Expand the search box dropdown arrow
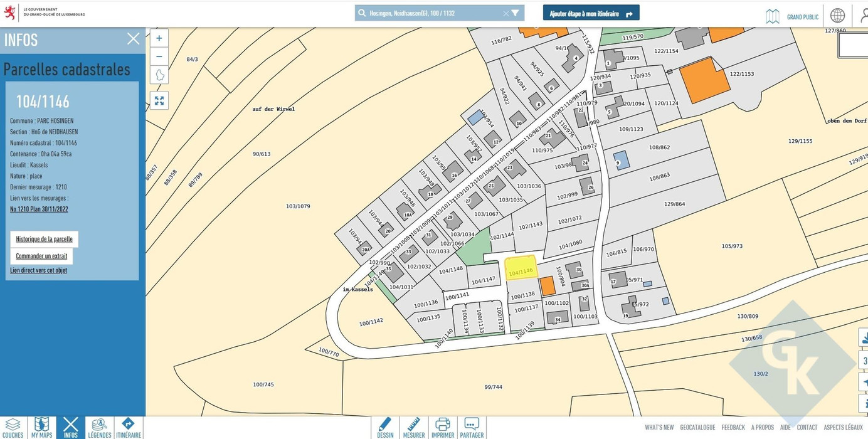The image size is (868, 439). click(x=516, y=13)
